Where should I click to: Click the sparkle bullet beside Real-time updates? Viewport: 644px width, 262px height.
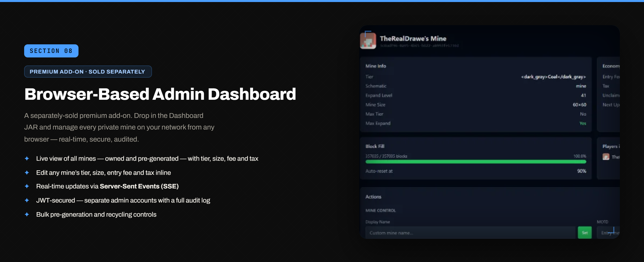[27, 186]
